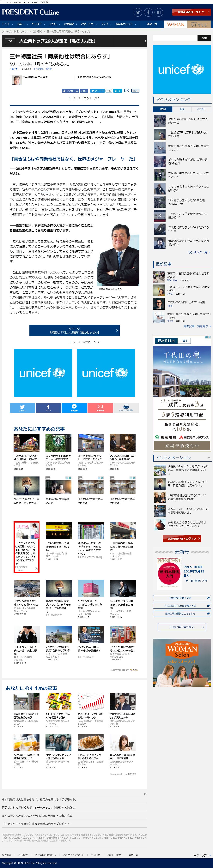The height and width of the screenshot is (868, 213).
Task: Click the 無料会員登録・ログイン header button
Action: click(x=192, y=12)
